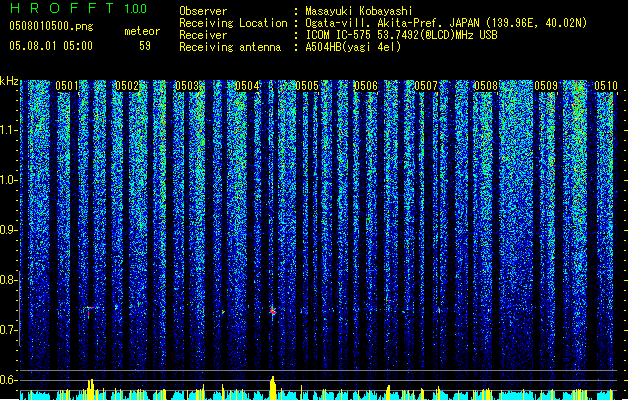Click the 'meteor' label

(x=142, y=31)
